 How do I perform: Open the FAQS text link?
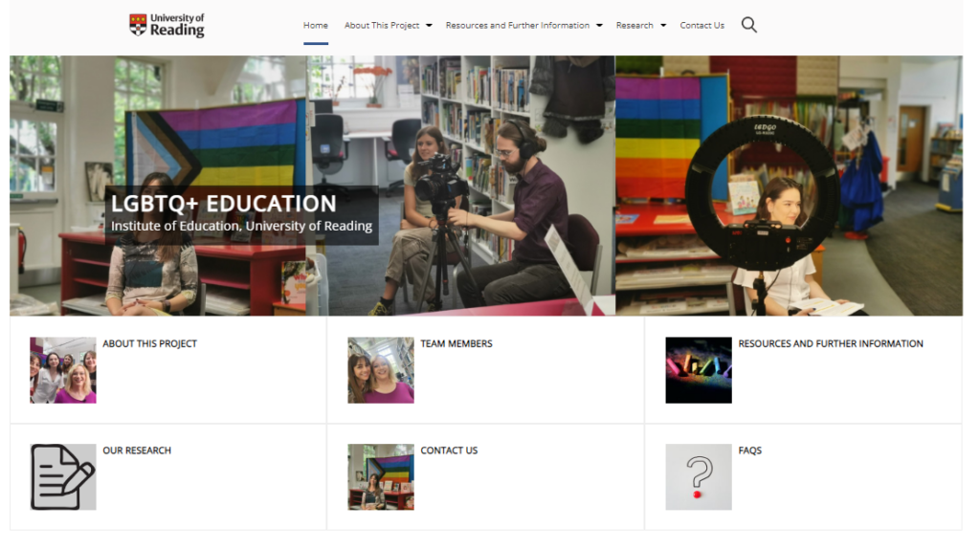(750, 450)
